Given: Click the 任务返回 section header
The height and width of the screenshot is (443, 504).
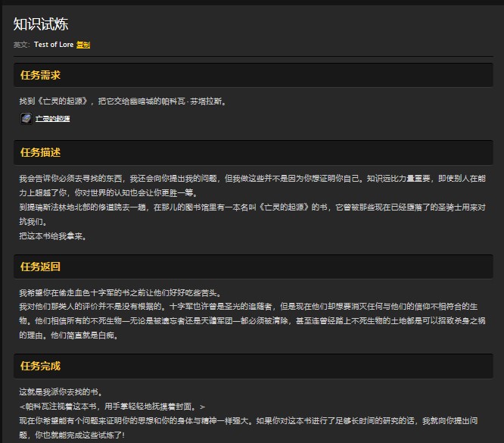Looking at the screenshot, I should (x=41, y=267).
